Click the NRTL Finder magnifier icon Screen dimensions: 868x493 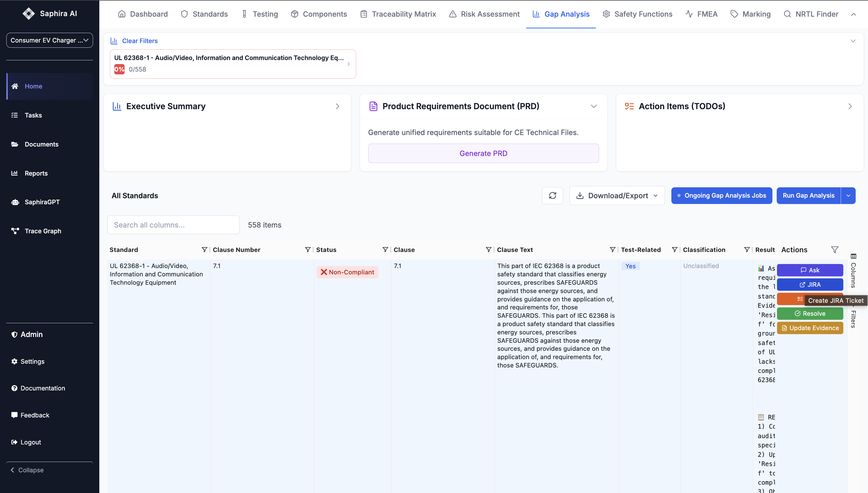click(x=787, y=14)
